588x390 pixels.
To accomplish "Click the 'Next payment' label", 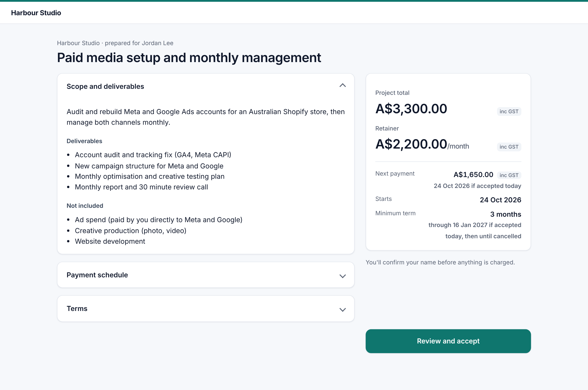I will pos(395,174).
